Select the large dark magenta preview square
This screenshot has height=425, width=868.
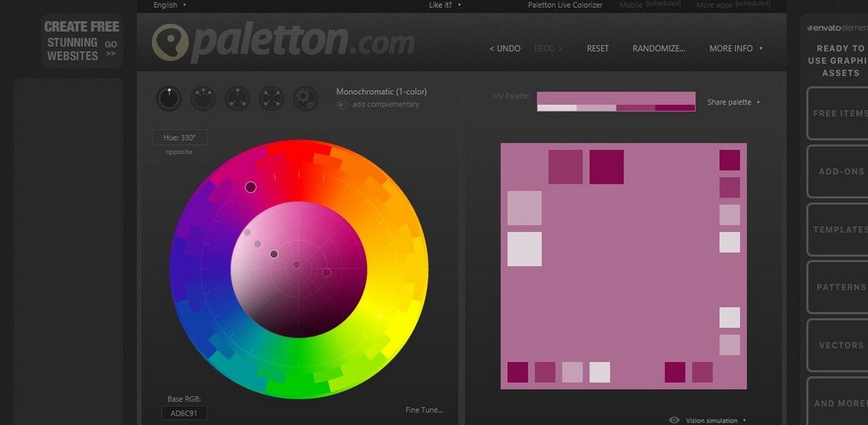click(606, 167)
